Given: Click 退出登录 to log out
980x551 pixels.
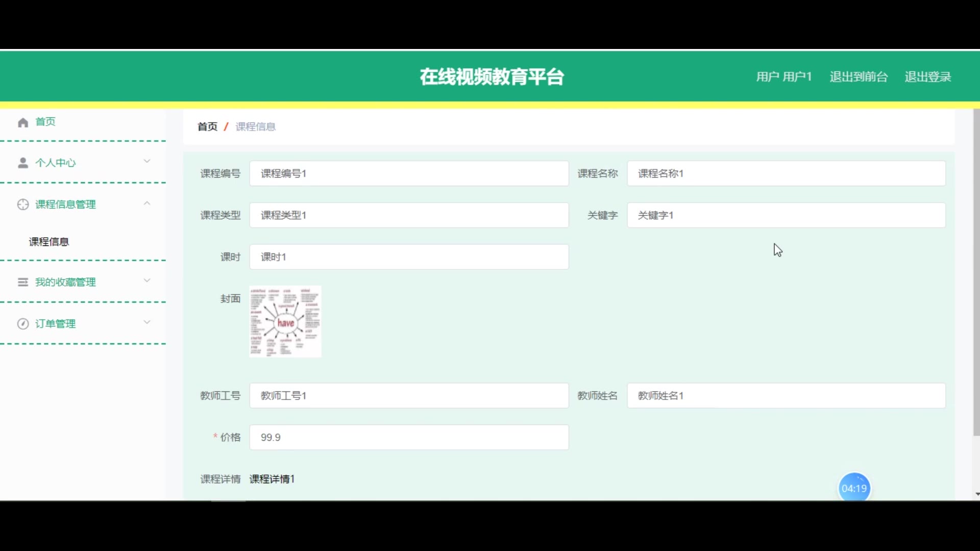Looking at the screenshot, I should (927, 77).
